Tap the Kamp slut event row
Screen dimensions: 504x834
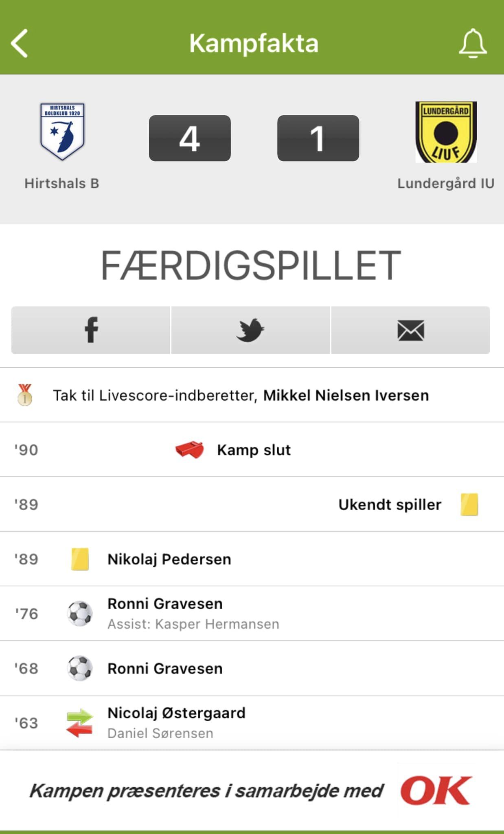pyautogui.click(x=254, y=450)
